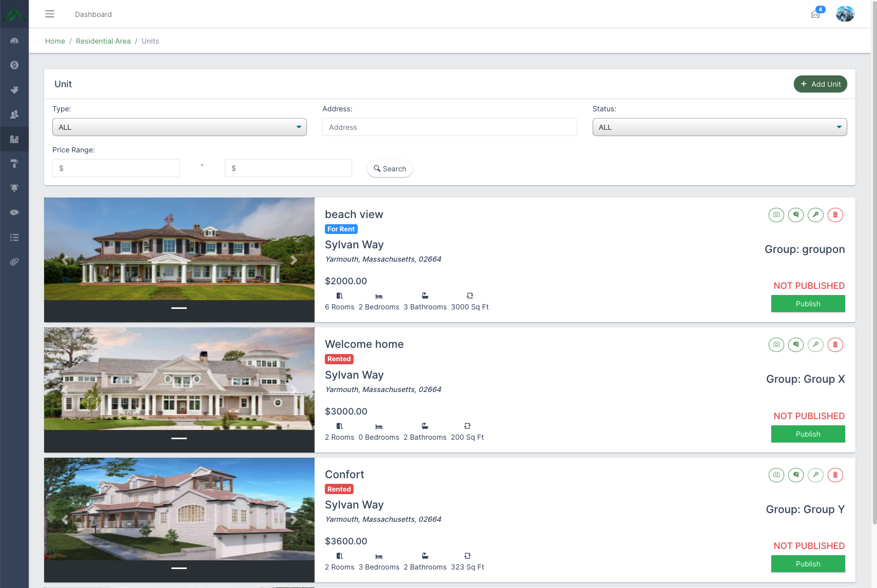Image resolution: width=877 pixels, height=588 pixels.
Task: Click key icon for beach view
Action: tap(815, 215)
